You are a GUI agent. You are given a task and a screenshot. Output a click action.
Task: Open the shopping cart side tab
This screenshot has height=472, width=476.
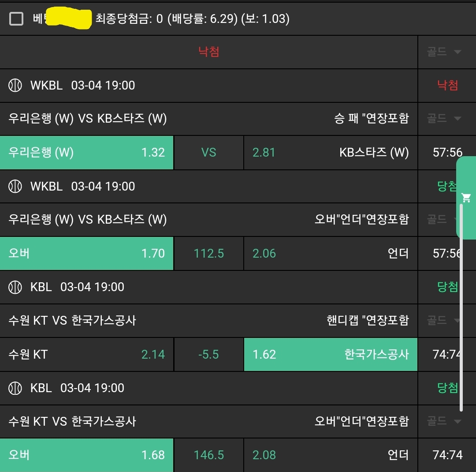click(466, 197)
